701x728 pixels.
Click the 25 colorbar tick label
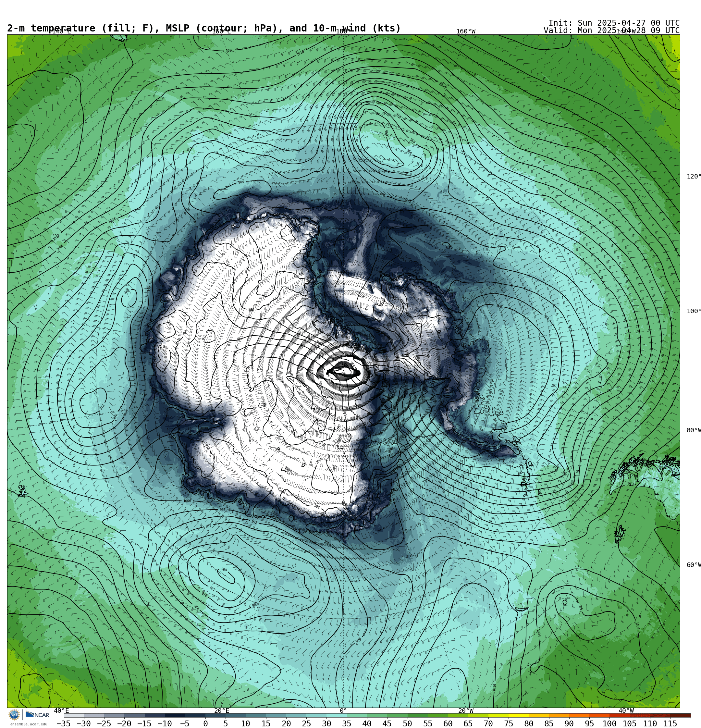pyautogui.click(x=306, y=723)
